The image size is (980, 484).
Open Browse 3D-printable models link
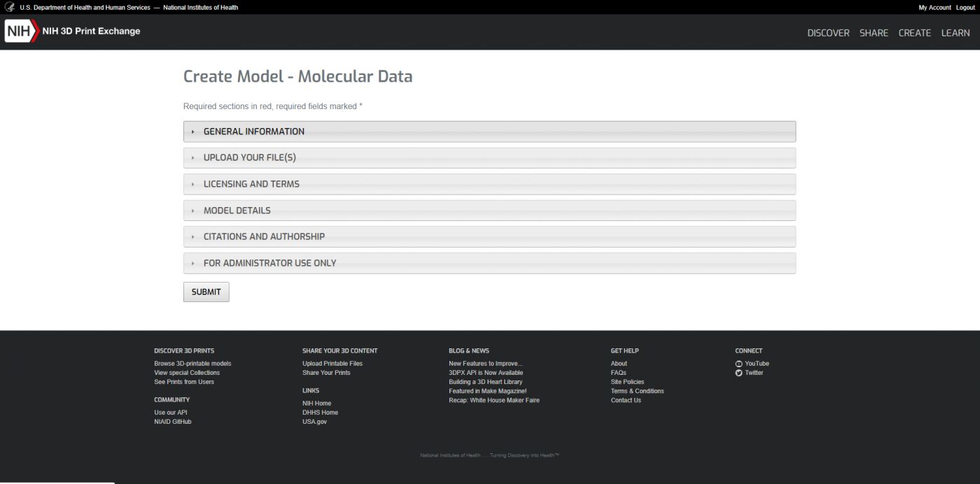click(192, 364)
